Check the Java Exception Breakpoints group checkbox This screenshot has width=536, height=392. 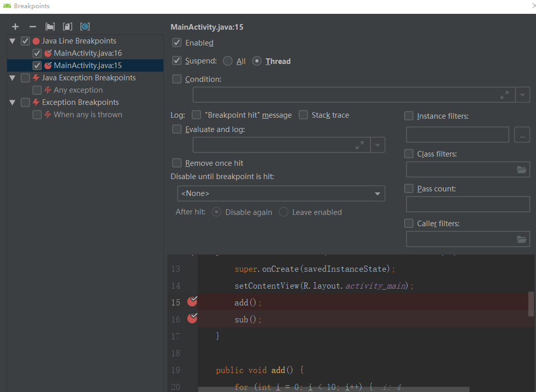click(x=25, y=78)
